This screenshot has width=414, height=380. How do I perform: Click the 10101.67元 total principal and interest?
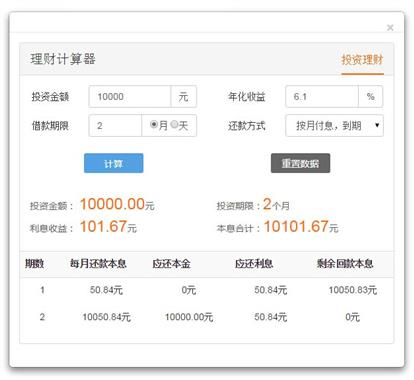(x=301, y=227)
